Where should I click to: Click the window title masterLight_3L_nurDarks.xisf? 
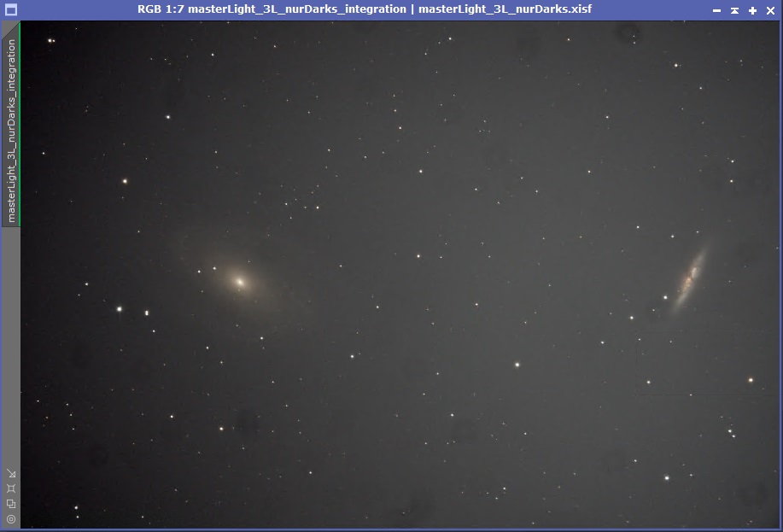(505, 9)
